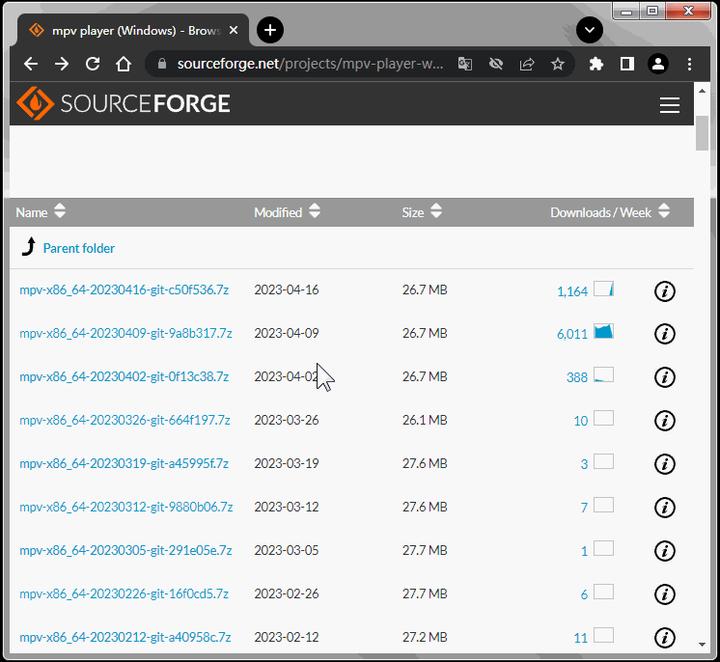This screenshot has height=662, width=720.
Task: Click the SourceForge logo
Action: tap(123, 103)
